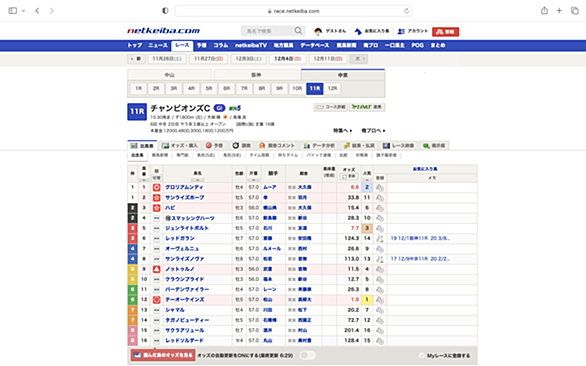
Task: Click the WIN5 badge next to the race title
Action: click(235, 108)
